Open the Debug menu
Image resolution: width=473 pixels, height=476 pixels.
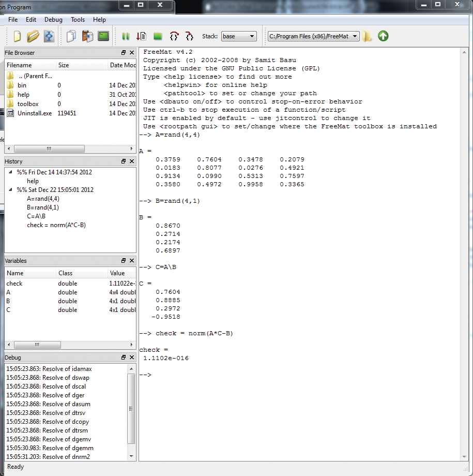point(53,20)
